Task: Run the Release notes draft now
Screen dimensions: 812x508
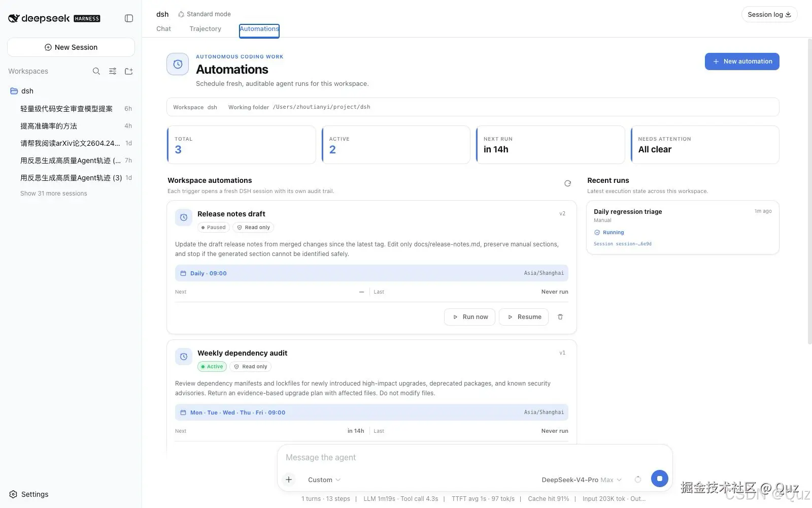Action: point(469,317)
